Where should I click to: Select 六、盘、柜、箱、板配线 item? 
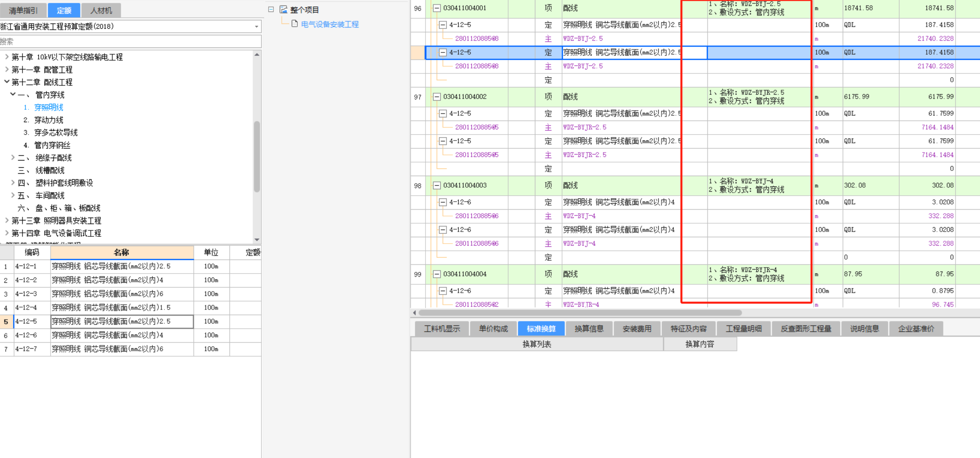click(x=59, y=208)
